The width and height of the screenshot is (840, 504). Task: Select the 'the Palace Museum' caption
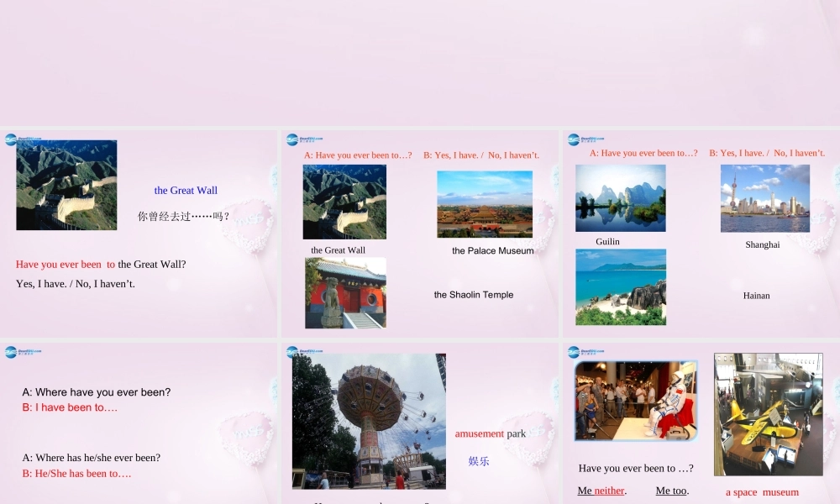(x=493, y=250)
